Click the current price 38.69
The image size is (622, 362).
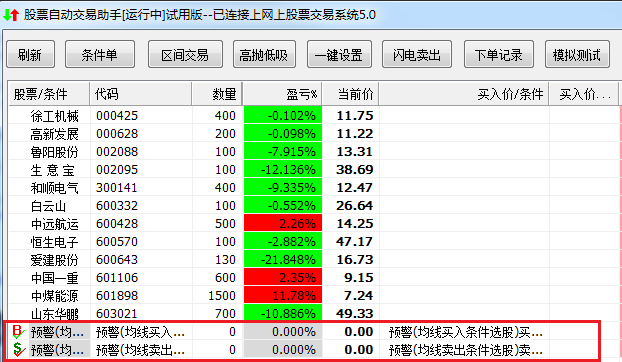click(x=355, y=170)
